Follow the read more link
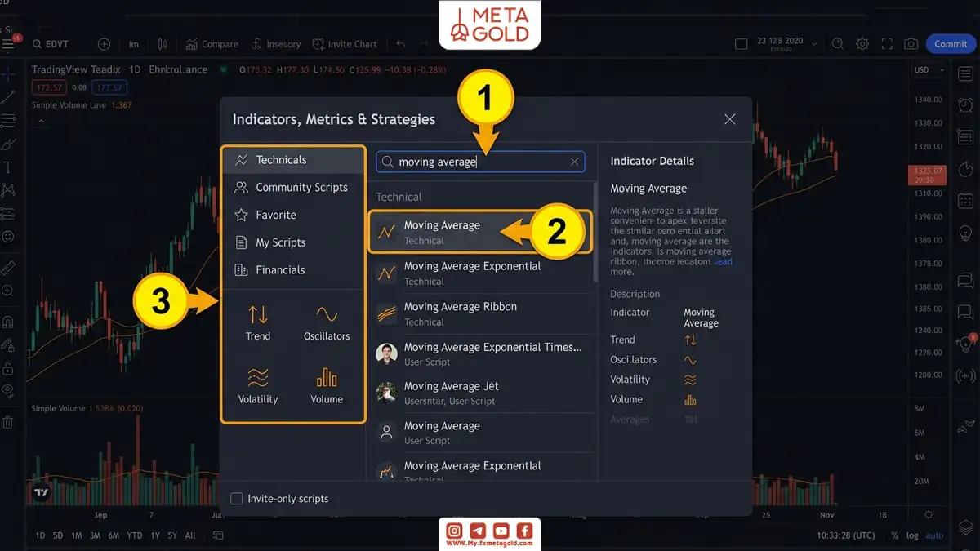The width and height of the screenshot is (980, 551). pyautogui.click(x=722, y=261)
